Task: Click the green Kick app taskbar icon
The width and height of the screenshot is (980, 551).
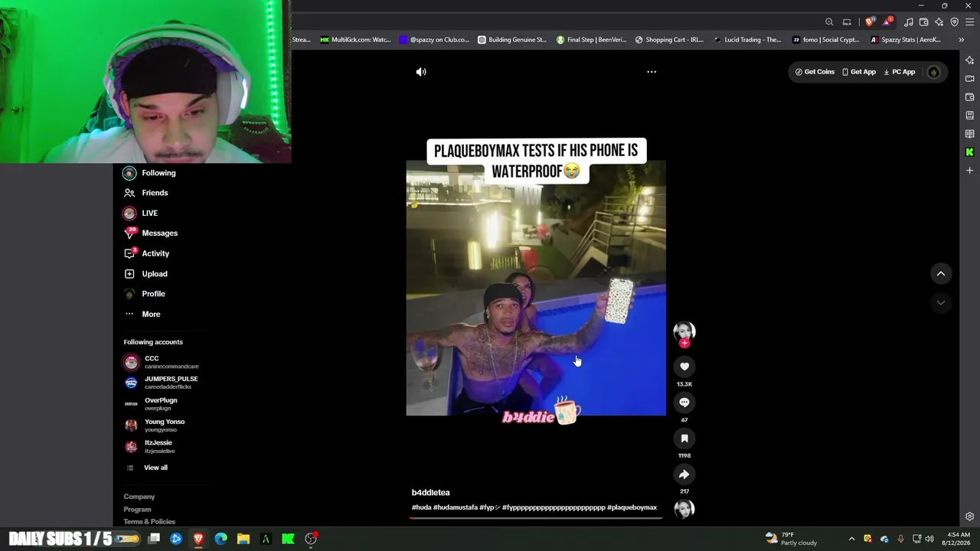Action: point(288,539)
